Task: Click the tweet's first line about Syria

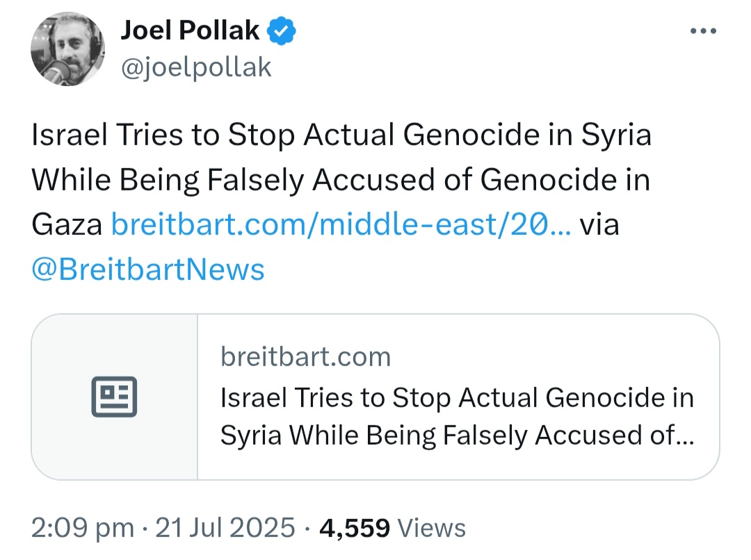Action: tap(341, 135)
